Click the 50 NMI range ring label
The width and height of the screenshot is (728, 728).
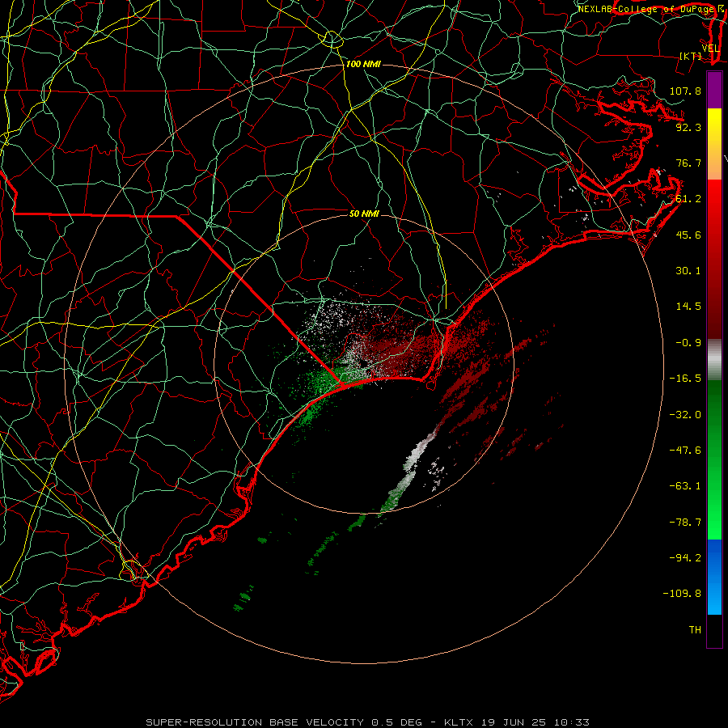click(x=364, y=214)
